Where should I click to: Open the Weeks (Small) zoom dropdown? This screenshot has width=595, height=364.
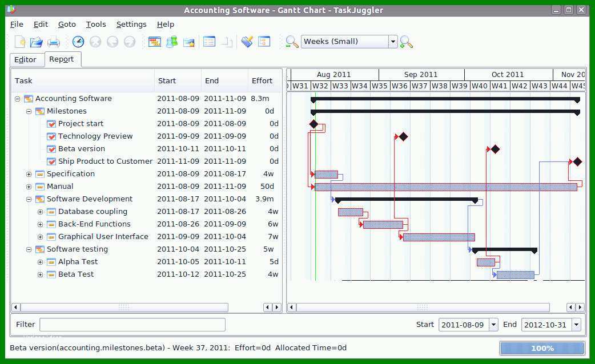[393, 41]
